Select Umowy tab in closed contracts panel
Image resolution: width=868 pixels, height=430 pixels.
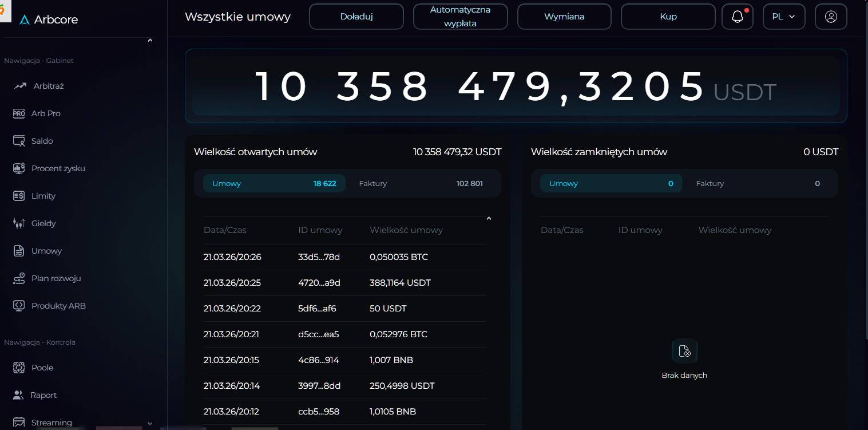click(x=611, y=184)
